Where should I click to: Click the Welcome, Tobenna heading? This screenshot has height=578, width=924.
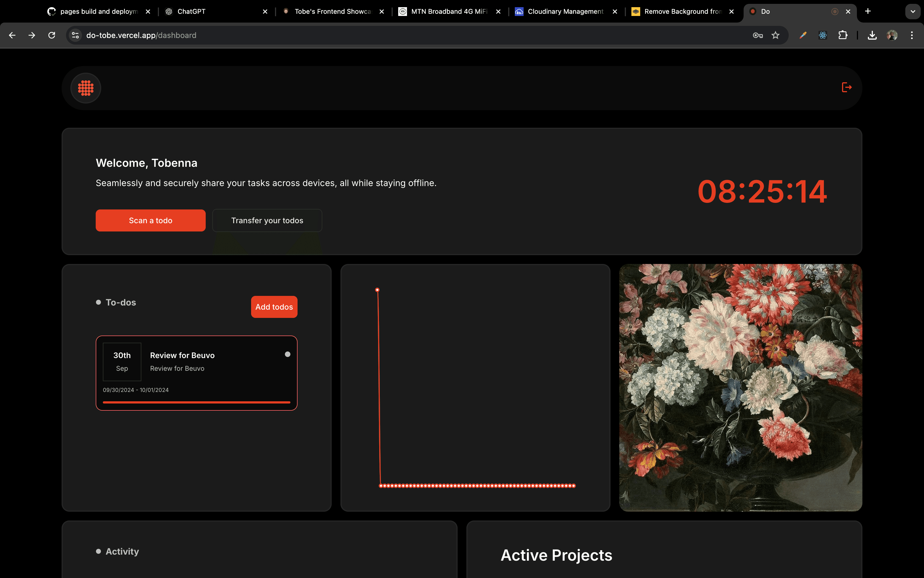pos(147,163)
